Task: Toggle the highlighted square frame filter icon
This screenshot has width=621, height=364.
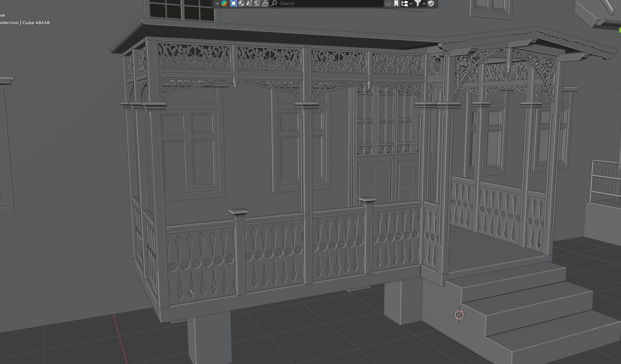Action: [x=233, y=3]
